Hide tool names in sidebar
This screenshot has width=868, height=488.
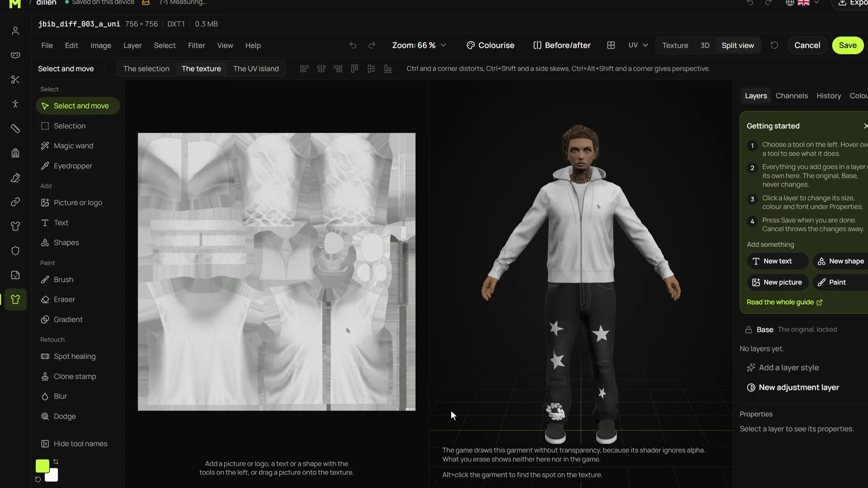[75, 444]
